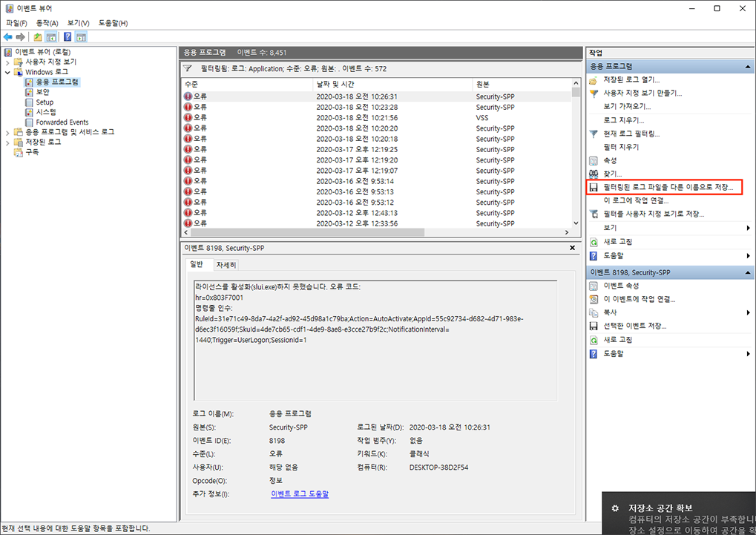
Task: Select the VSS error event row
Action: [377, 118]
